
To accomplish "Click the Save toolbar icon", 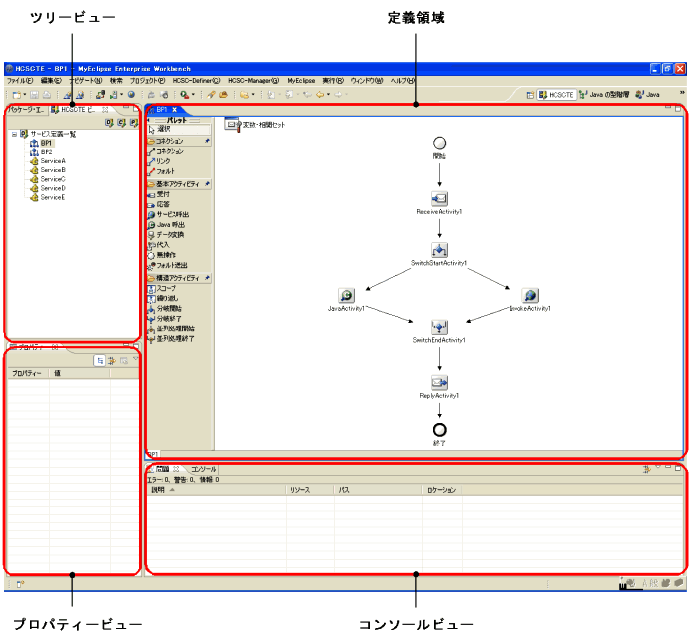I will 34,95.
